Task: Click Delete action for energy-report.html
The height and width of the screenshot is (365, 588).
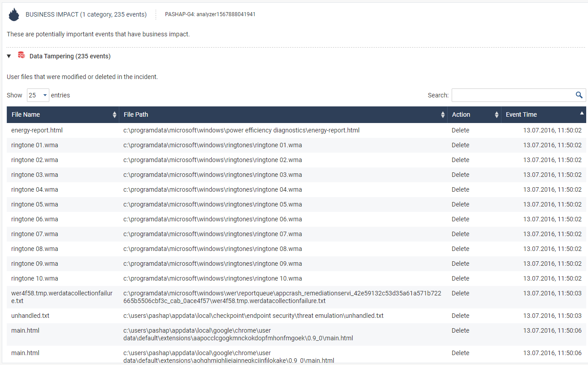Action: [460, 130]
